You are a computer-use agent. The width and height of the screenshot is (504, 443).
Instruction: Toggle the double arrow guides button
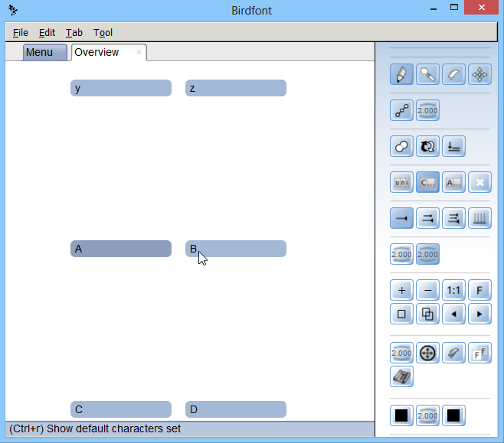(x=427, y=218)
